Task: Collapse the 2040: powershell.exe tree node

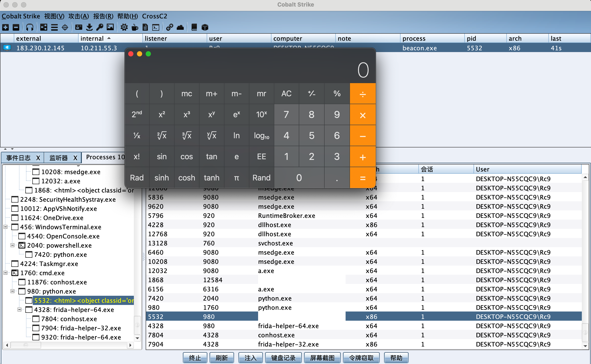Action: tap(12, 245)
